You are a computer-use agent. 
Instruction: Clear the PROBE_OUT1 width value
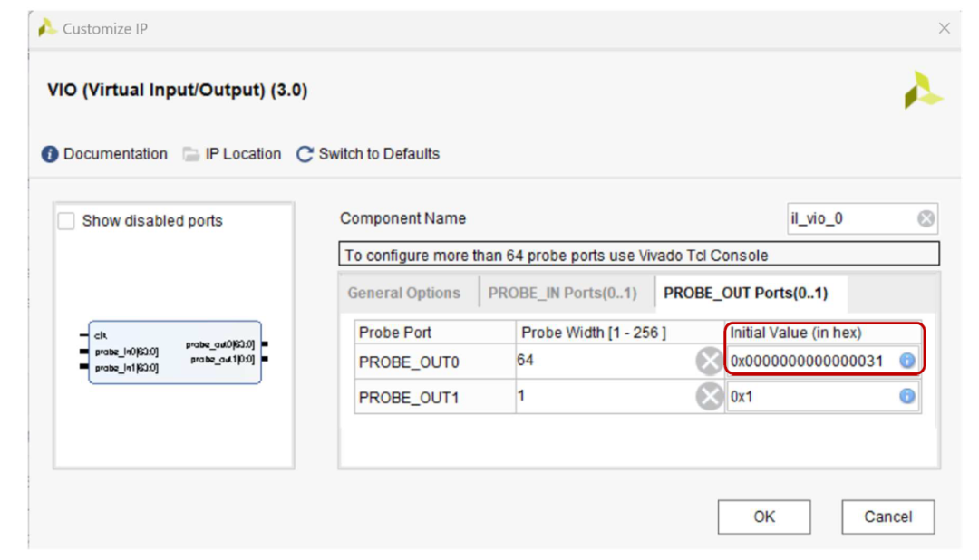tap(709, 397)
